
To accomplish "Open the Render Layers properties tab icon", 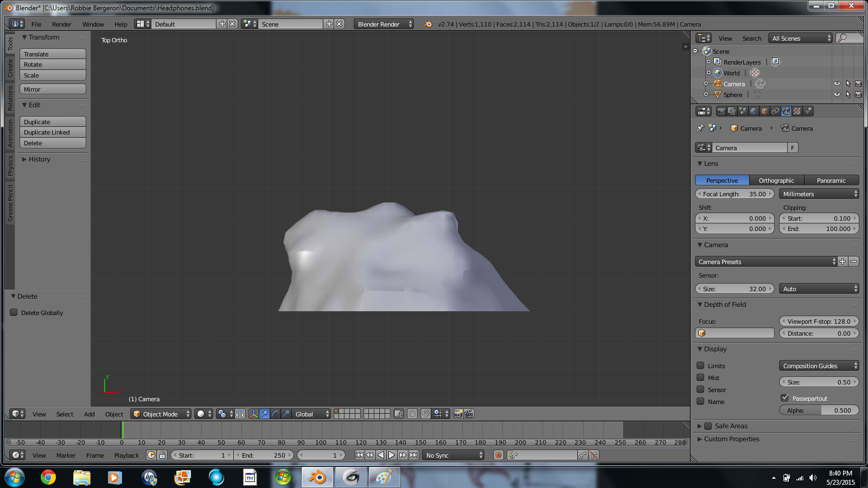I will [732, 111].
